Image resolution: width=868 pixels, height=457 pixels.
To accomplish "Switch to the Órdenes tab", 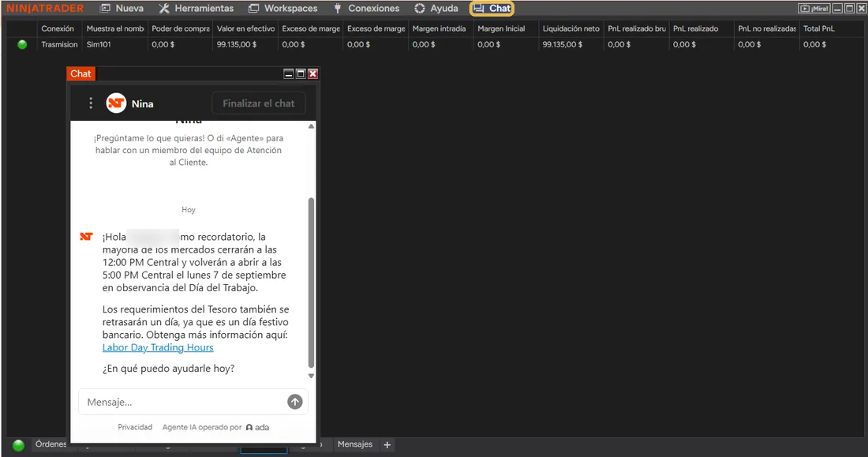I will pyautogui.click(x=51, y=444).
